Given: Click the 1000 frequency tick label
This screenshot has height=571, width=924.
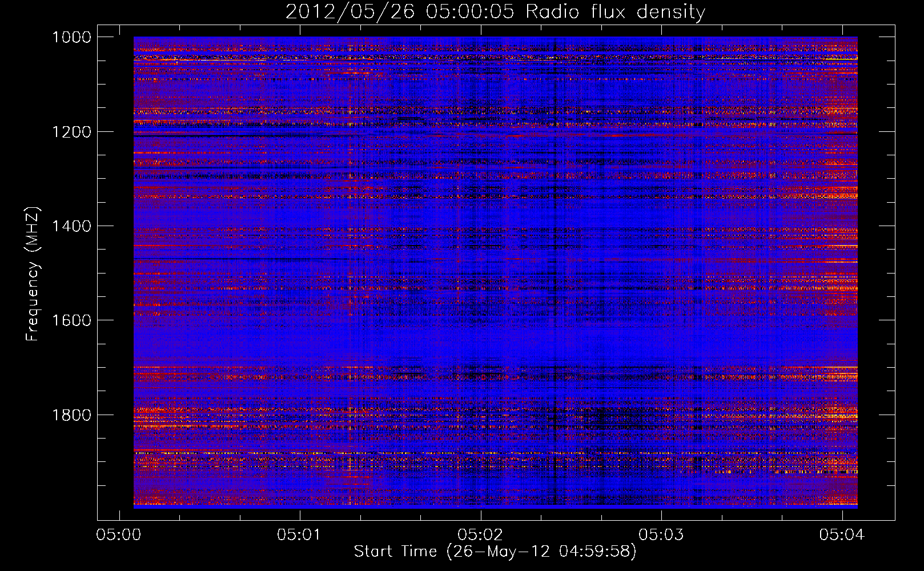Looking at the screenshot, I should tap(71, 37).
